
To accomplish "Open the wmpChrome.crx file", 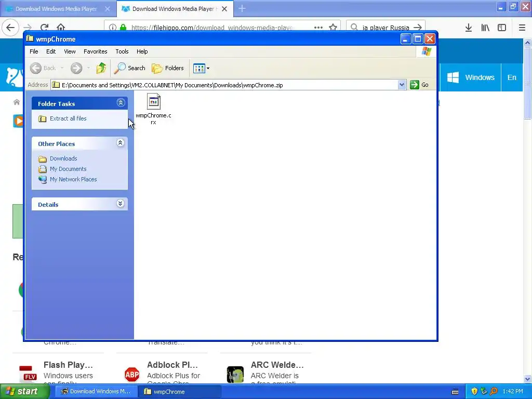I will pyautogui.click(x=153, y=109).
